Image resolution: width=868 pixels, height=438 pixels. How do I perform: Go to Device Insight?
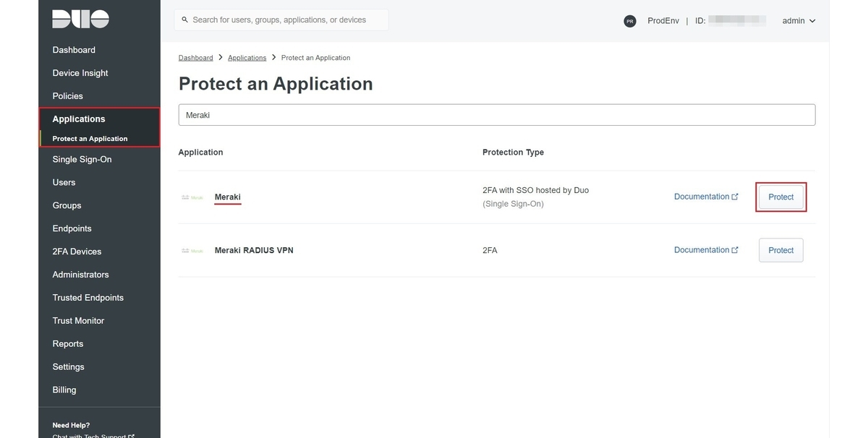coord(80,73)
